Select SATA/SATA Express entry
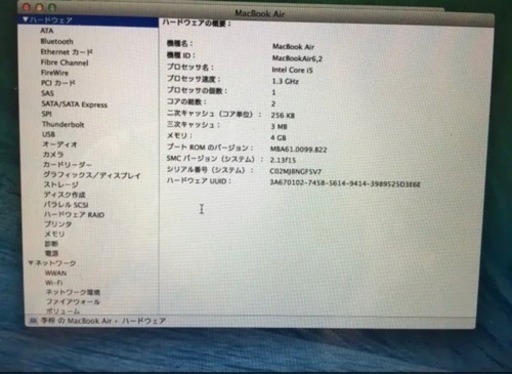The image size is (512, 374). click(x=74, y=104)
